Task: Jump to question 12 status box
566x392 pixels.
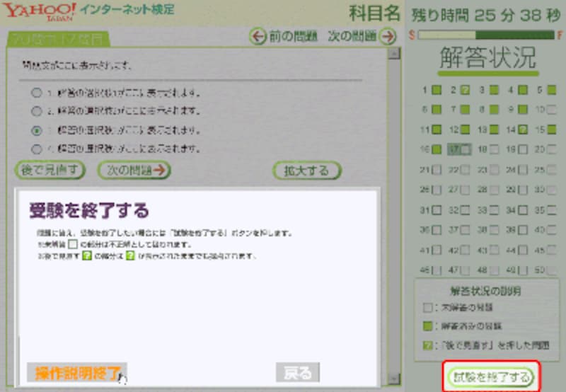Action: (x=466, y=129)
